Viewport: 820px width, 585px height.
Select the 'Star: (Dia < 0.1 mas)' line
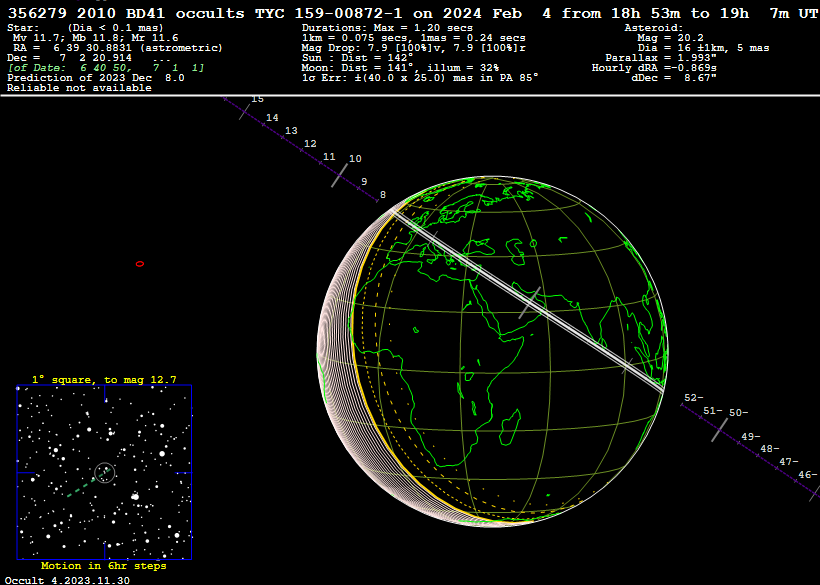(x=85, y=28)
